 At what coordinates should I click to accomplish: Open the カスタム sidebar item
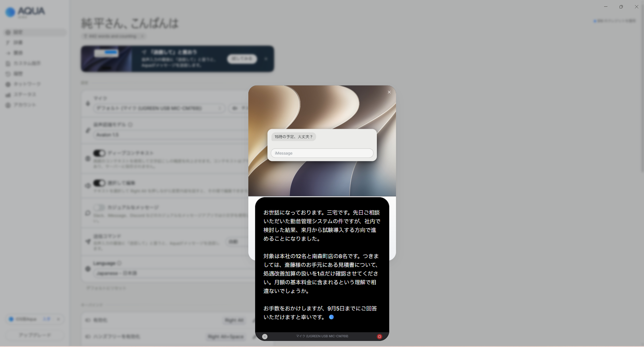click(35, 63)
